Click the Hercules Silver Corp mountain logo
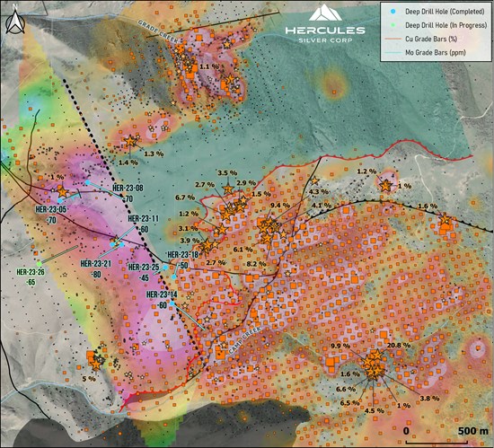Viewport: 494px width, 448px height. [325, 13]
